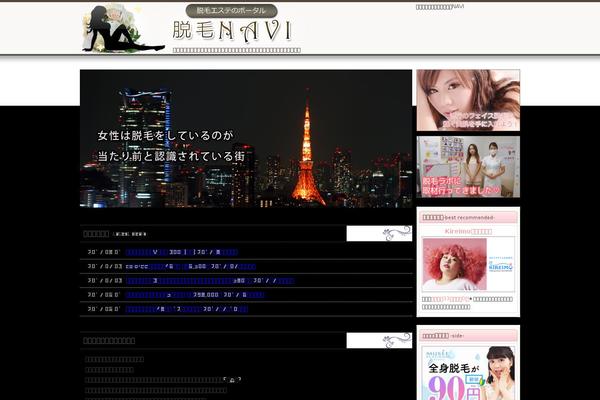The image size is (600, 400).
Task: Click header text ending with NAVI
Action: click(440, 7)
